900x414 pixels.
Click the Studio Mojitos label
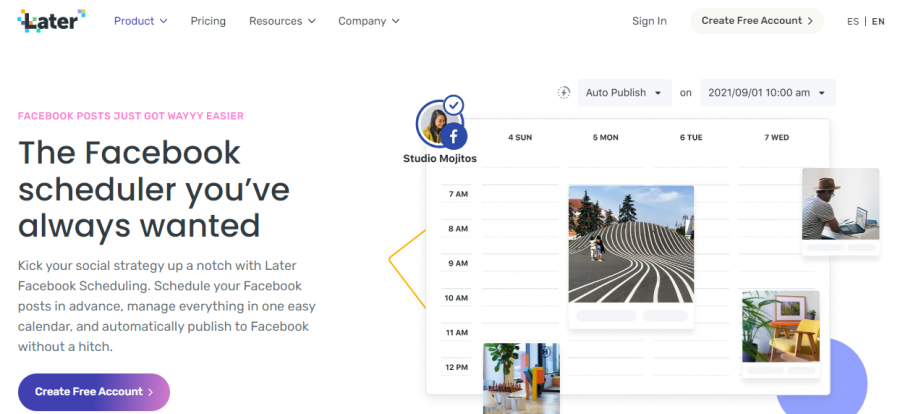coord(440,158)
